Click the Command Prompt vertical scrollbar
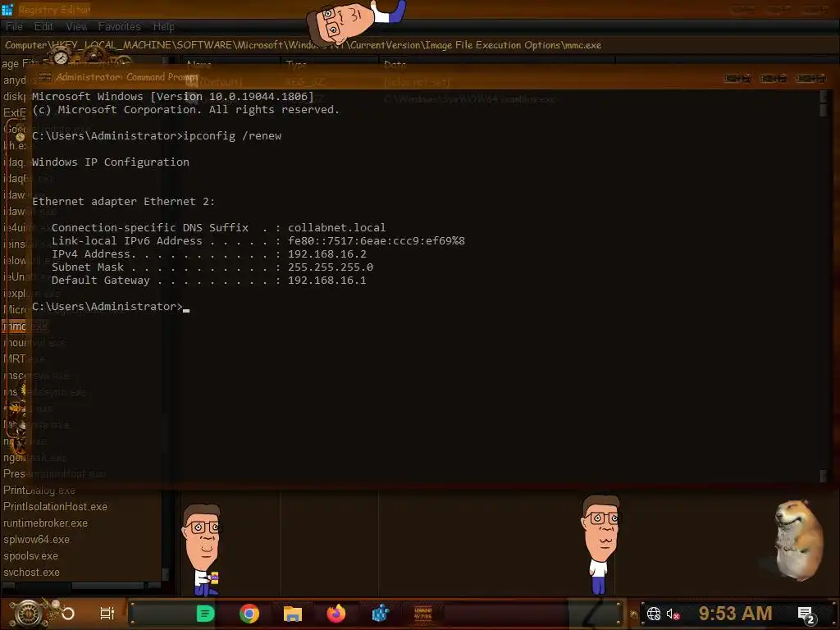840x630 pixels. pos(824,286)
